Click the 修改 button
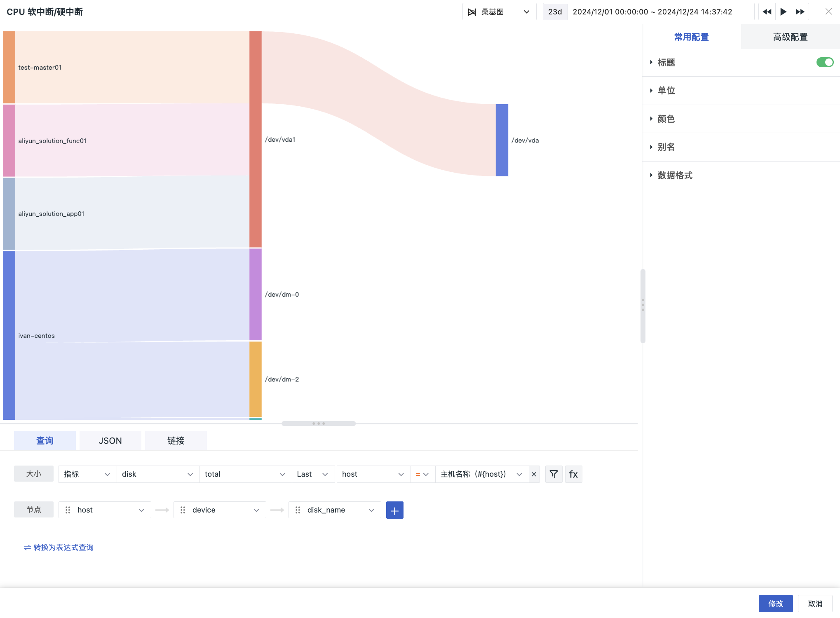The height and width of the screenshot is (618, 840). click(775, 604)
